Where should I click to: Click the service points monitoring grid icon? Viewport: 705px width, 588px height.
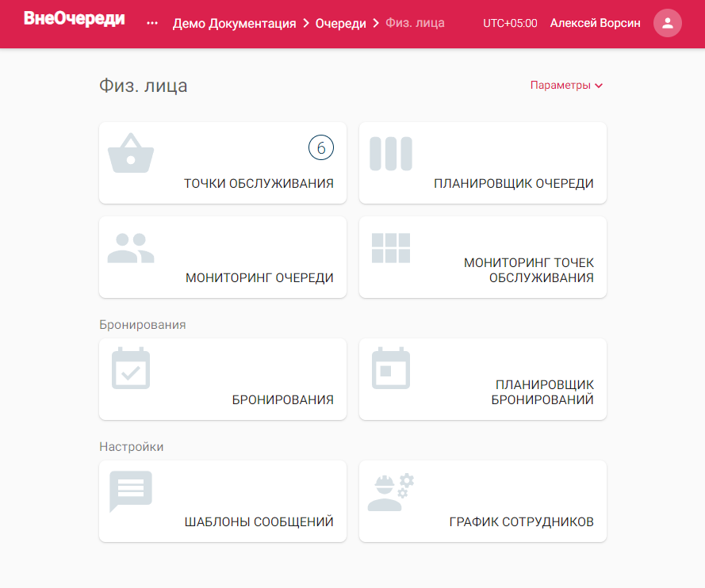[391, 248]
